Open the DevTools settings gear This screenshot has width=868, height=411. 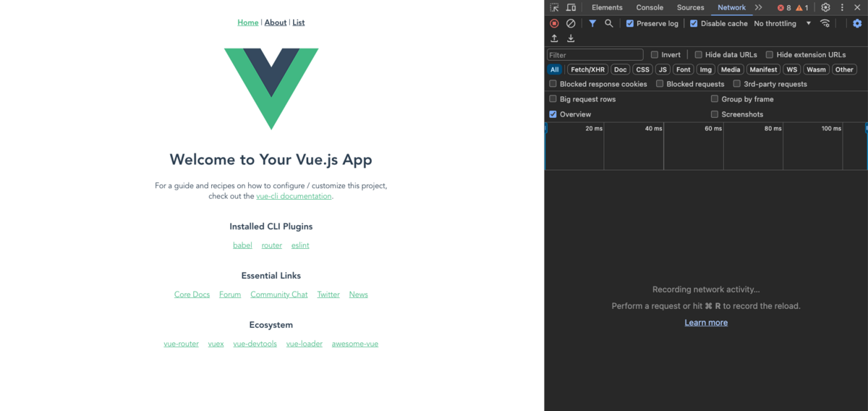click(825, 7)
